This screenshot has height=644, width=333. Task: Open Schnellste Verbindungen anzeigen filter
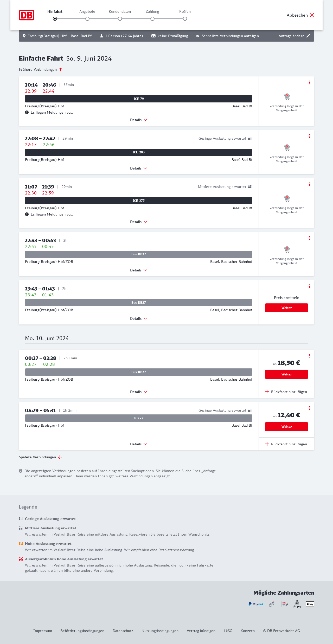227,36
